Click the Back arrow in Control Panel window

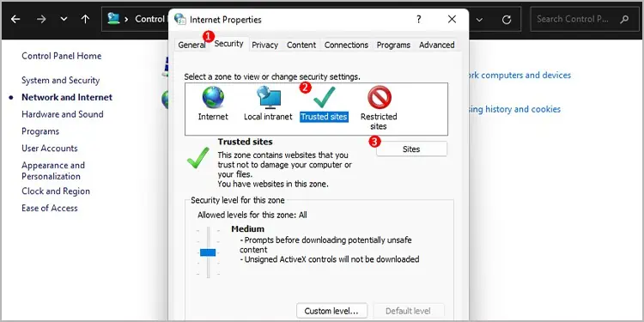[15, 19]
